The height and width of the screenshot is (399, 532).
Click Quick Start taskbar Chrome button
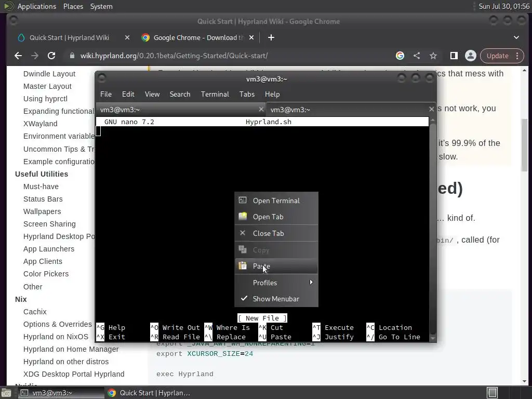tap(149, 393)
